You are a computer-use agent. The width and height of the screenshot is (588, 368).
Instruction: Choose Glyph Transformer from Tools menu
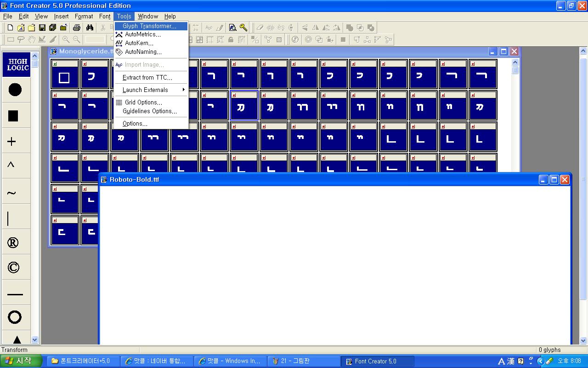tap(149, 26)
